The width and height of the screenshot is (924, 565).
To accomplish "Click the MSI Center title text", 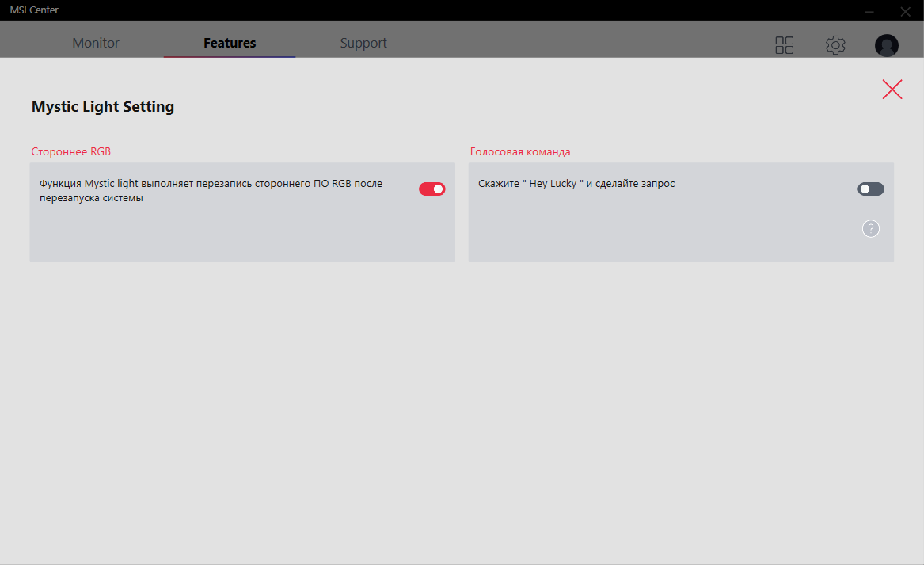I will [x=34, y=10].
